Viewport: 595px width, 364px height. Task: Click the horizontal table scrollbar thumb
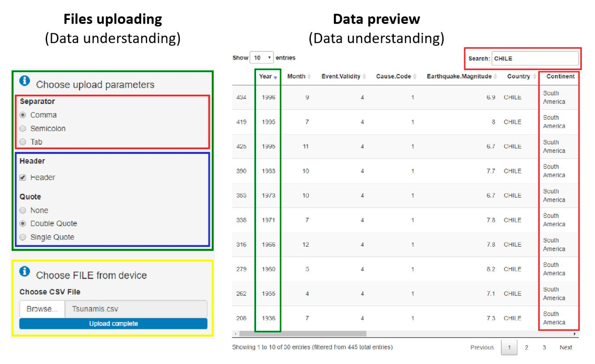tap(303, 334)
